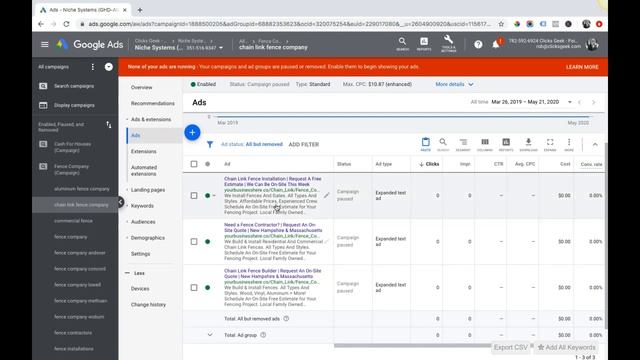Toggle the select-all ads checkbox
Viewport: 640px width, 360px height.
194,164
